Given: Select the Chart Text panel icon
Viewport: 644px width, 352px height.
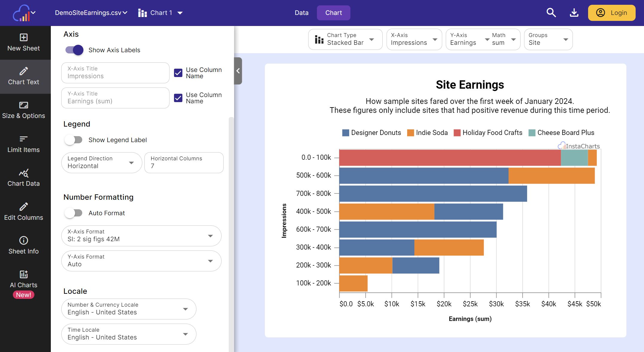Looking at the screenshot, I should 24,76.
